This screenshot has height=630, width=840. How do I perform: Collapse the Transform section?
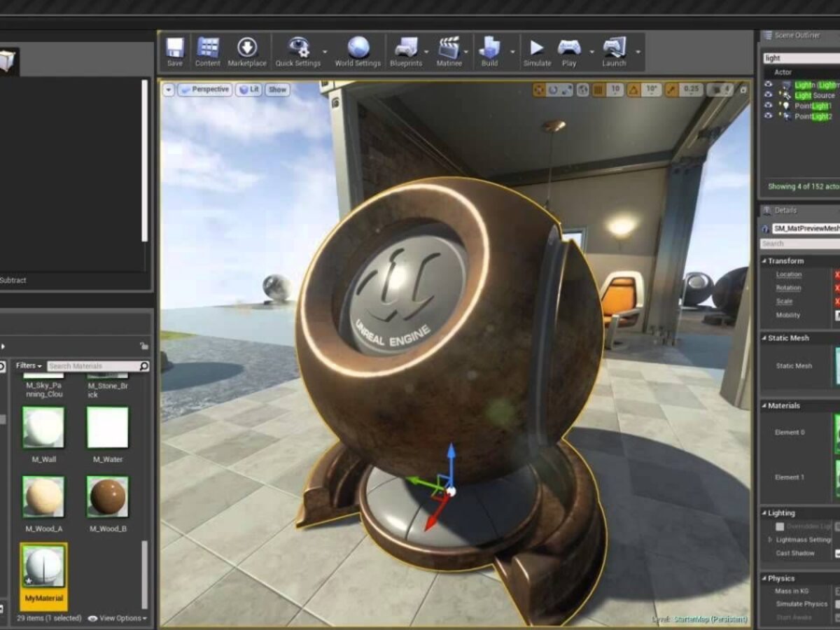coord(764,261)
